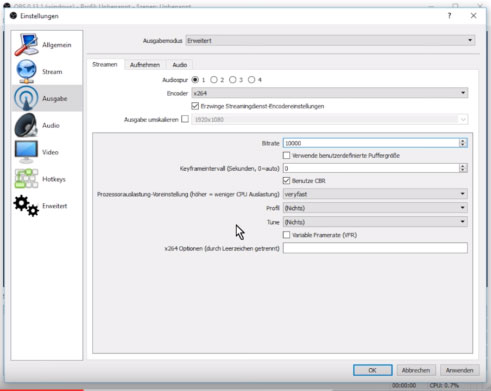Switch to the Streamen tab
491x391 pixels.
[x=105, y=65]
